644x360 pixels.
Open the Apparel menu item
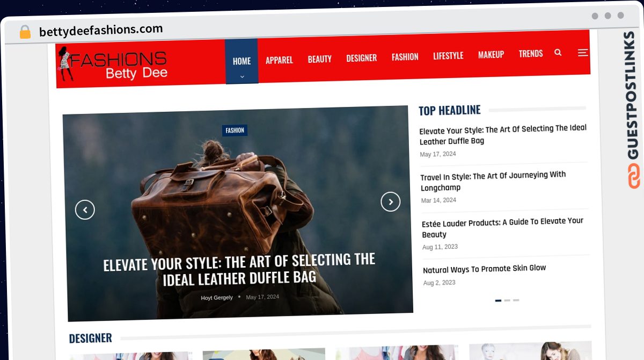279,60
